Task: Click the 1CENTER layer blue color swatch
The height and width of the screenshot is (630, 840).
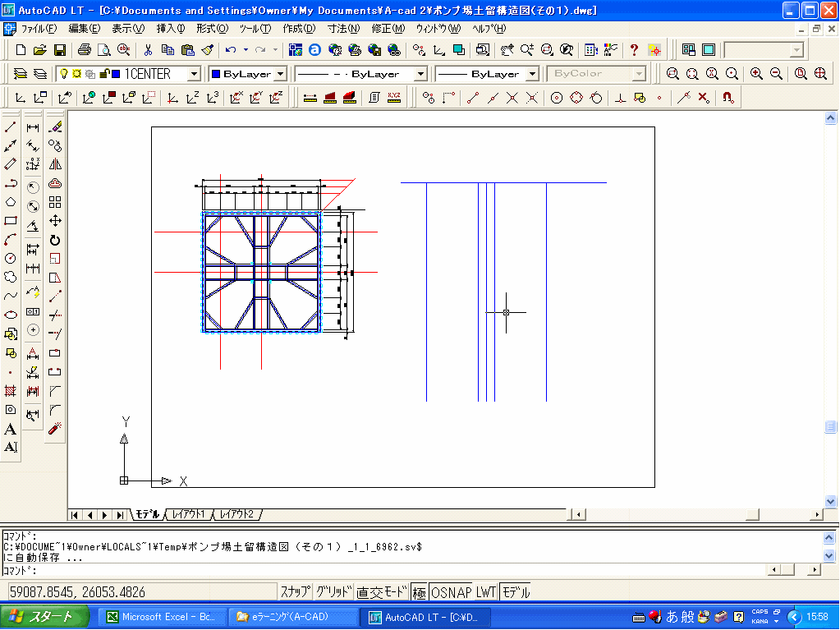Action: 115,74
